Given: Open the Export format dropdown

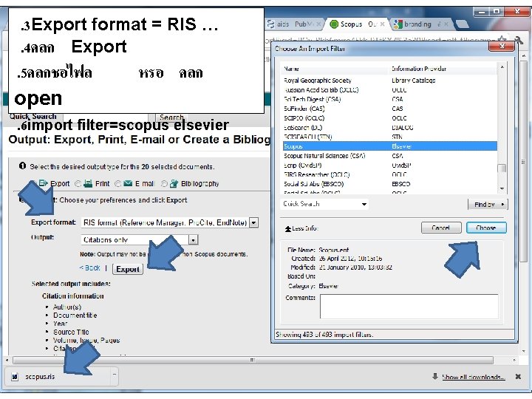Looking at the screenshot, I should [253, 222].
